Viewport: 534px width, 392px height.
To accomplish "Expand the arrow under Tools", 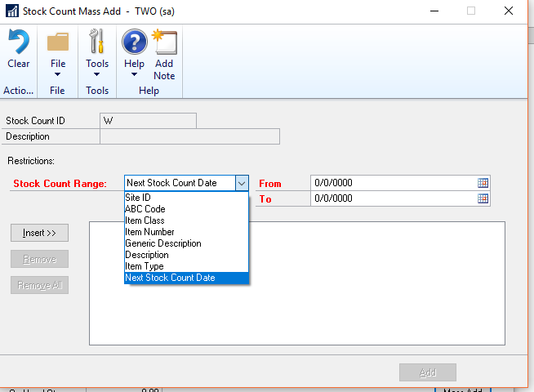I will tap(97, 75).
